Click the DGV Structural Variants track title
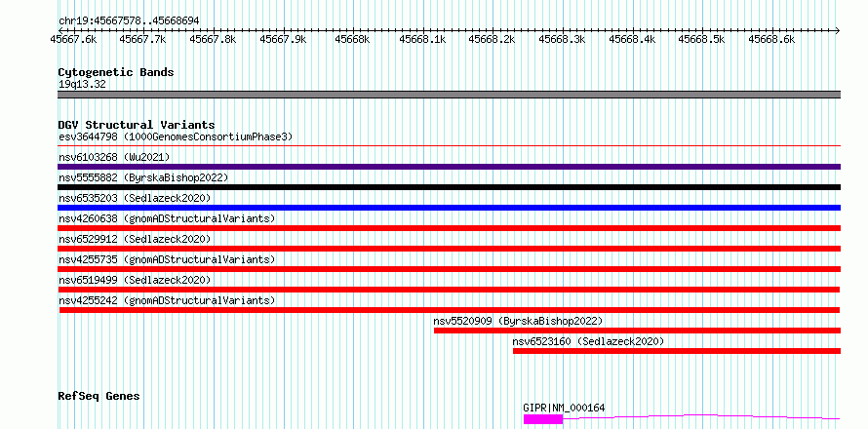The width and height of the screenshot is (868, 429). (137, 125)
